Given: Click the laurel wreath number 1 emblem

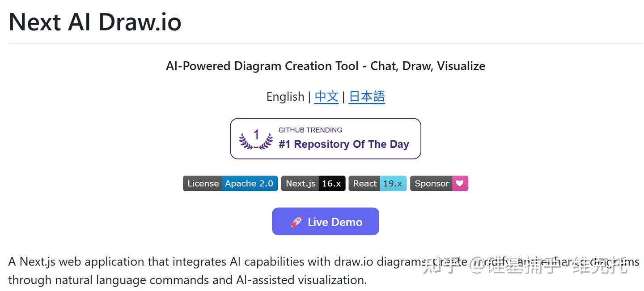Looking at the screenshot, I should [x=255, y=138].
